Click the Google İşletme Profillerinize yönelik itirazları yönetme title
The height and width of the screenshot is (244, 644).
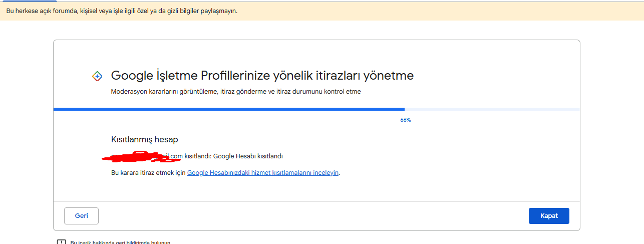262,76
